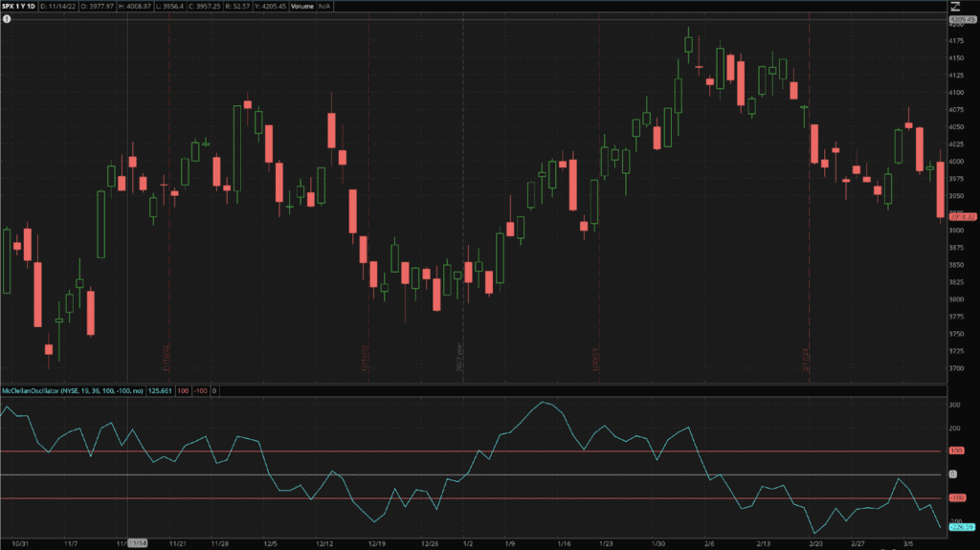This screenshot has width=980, height=550.
Task: Click the red last-price bubble on price axis
Action: (x=963, y=217)
